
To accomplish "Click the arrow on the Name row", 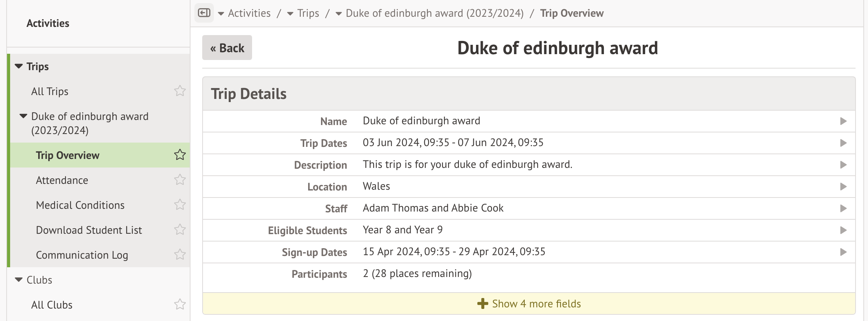I will tap(843, 121).
